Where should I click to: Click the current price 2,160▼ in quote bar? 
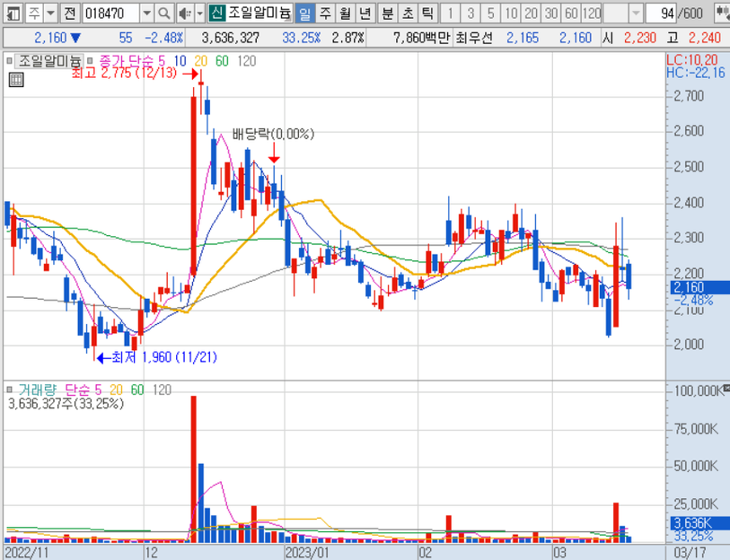58,38
